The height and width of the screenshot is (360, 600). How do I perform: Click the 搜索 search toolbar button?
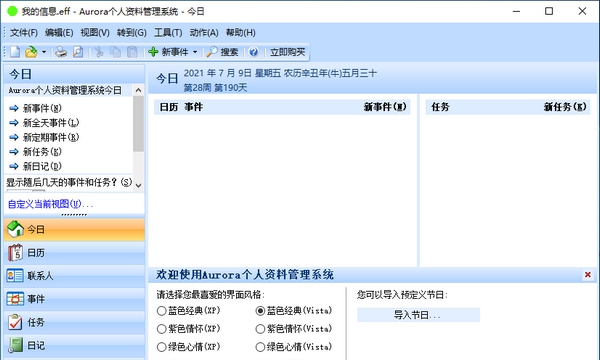click(x=222, y=52)
